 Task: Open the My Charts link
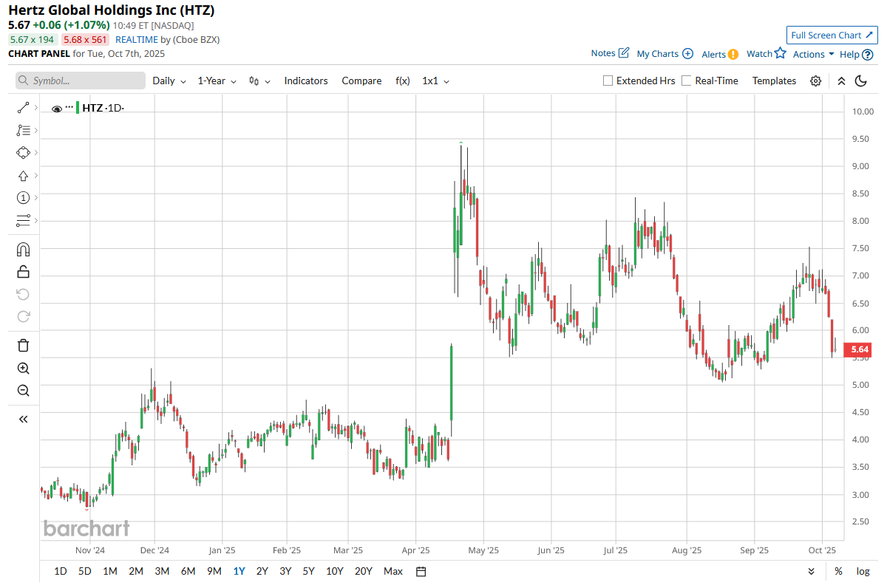[665, 54]
